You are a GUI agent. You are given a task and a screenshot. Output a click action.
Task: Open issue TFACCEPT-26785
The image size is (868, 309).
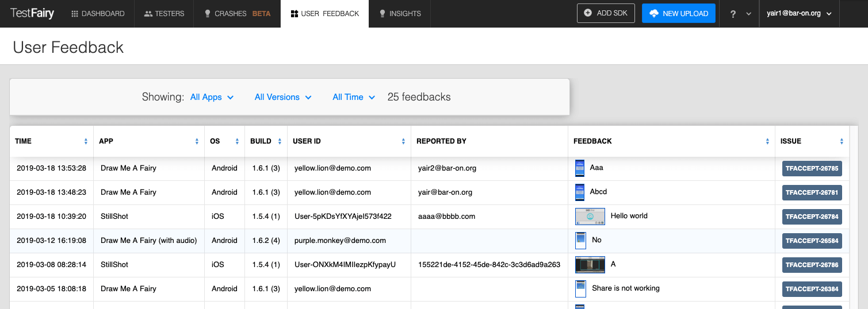(x=812, y=169)
